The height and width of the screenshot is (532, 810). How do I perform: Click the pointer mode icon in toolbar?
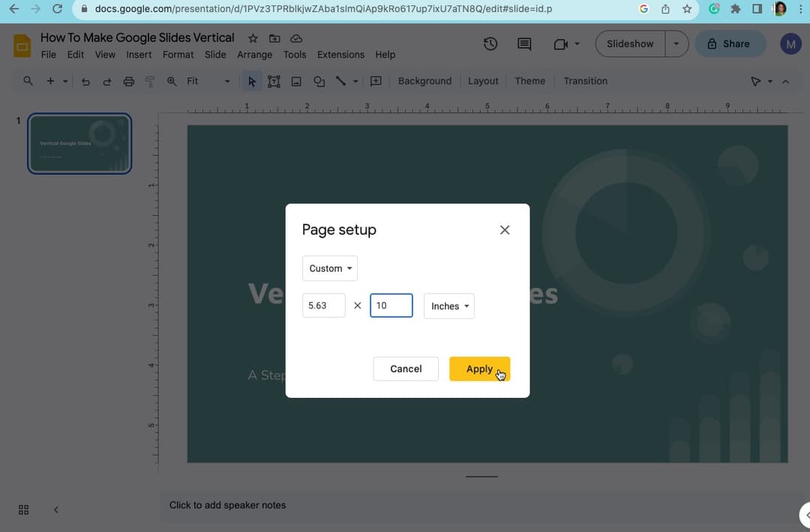pyautogui.click(x=755, y=82)
